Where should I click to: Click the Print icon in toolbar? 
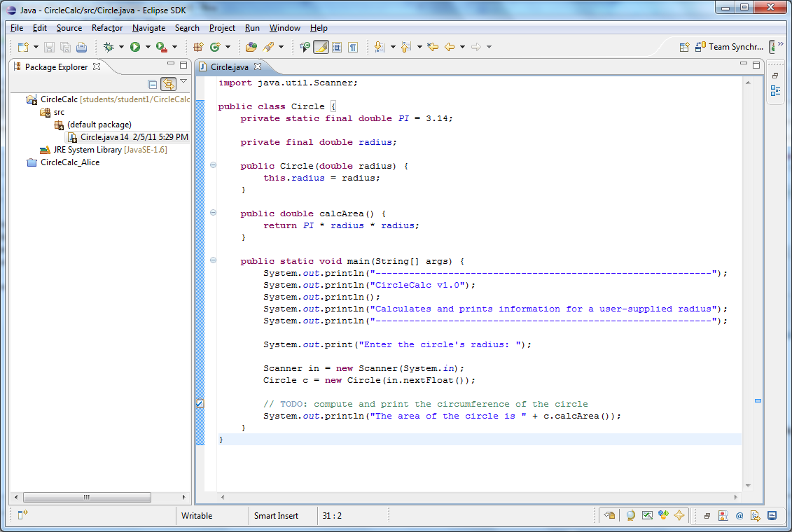[81, 47]
